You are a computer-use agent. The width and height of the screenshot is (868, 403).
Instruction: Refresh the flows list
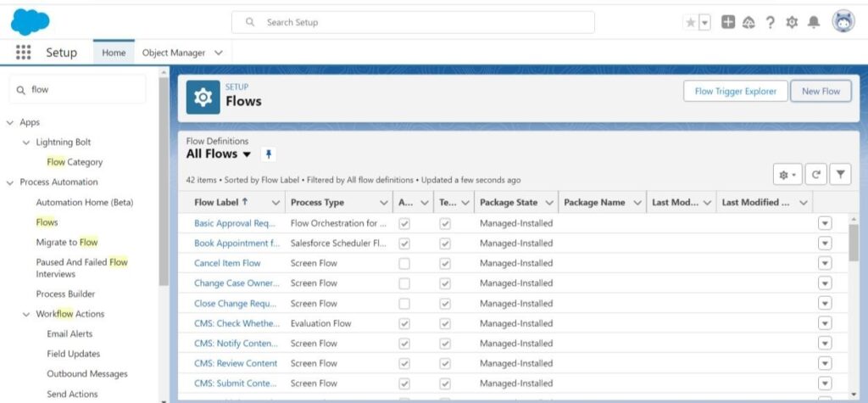coord(816,174)
